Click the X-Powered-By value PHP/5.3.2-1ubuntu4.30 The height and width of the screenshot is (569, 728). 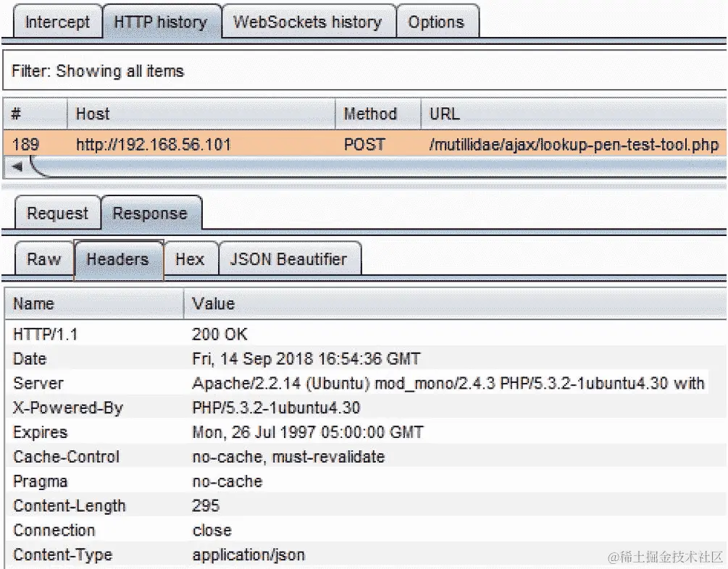tap(276, 408)
